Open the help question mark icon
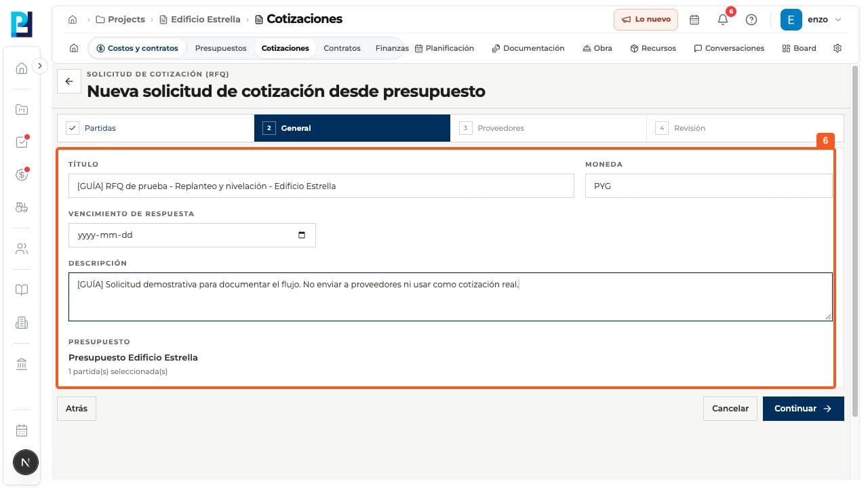The height and width of the screenshot is (488, 868). click(x=751, y=20)
